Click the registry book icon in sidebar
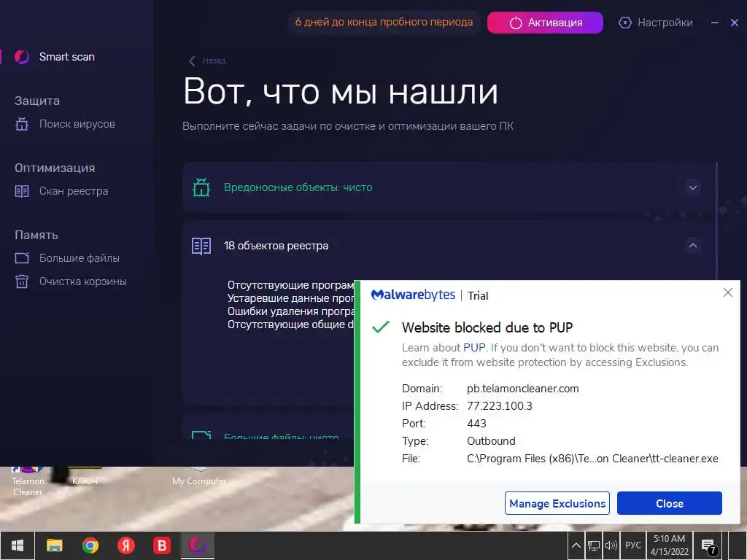Image resolution: width=747 pixels, height=560 pixels. tap(22, 192)
